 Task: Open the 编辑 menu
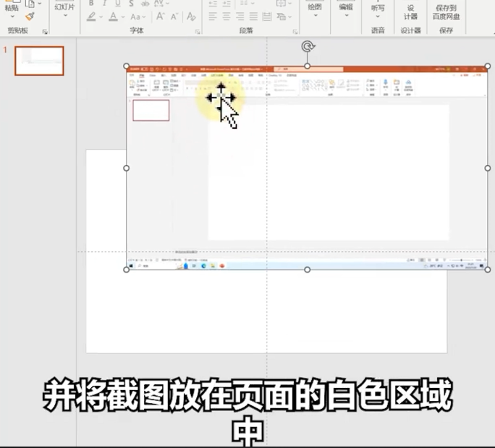(x=346, y=9)
